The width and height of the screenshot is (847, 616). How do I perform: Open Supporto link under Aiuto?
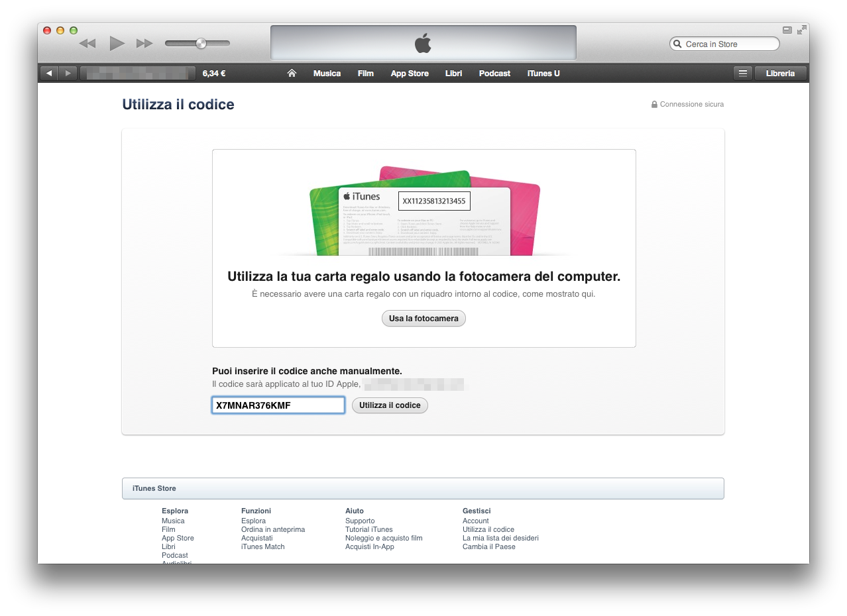click(x=360, y=521)
